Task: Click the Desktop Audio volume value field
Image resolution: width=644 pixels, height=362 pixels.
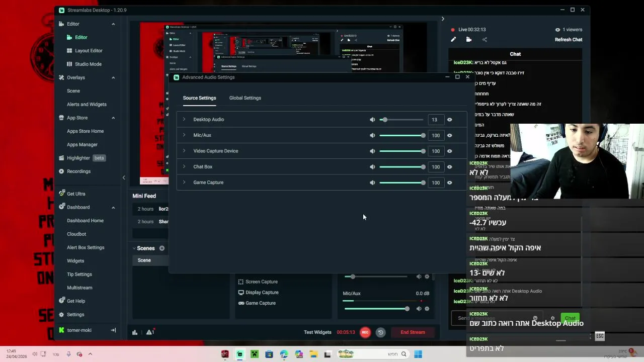Action: tap(435, 120)
